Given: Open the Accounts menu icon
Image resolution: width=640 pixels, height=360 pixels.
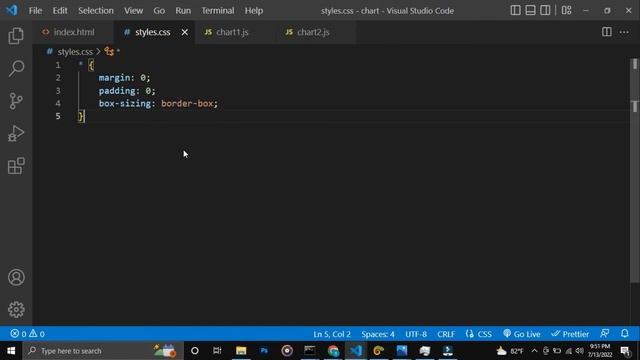Looking at the screenshot, I should [16, 277].
